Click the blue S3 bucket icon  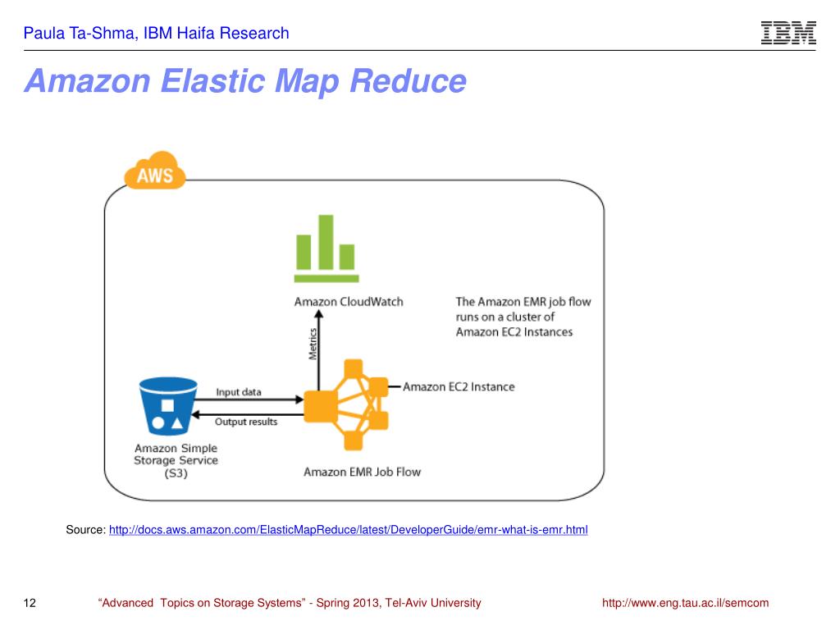[x=168, y=405]
